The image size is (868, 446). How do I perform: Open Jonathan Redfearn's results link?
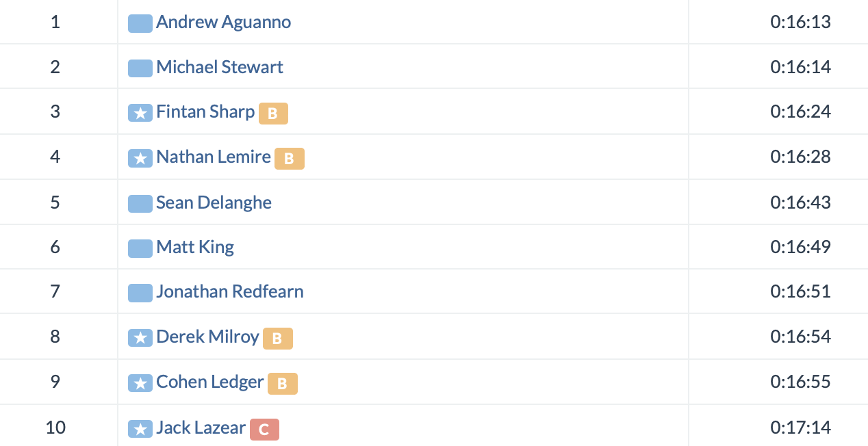tap(229, 291)
